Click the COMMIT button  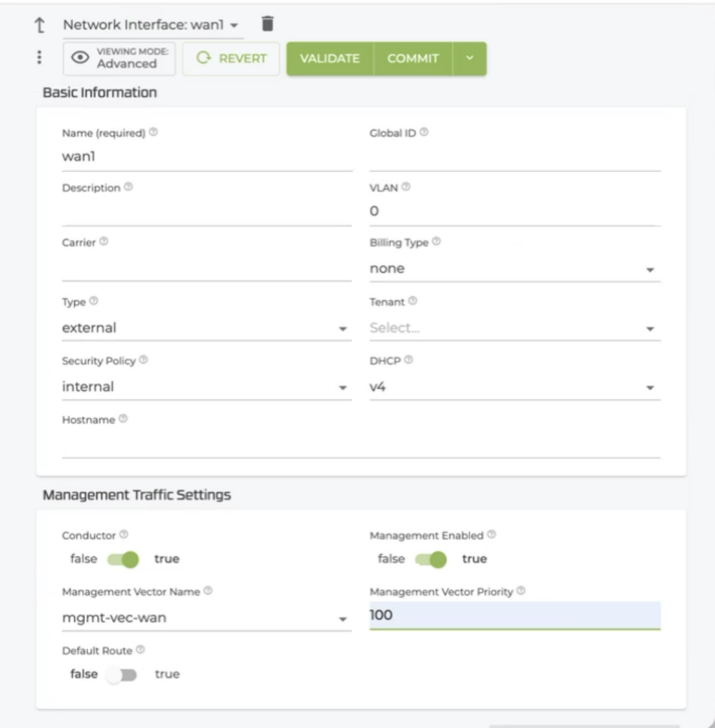[x=413, y=58]
